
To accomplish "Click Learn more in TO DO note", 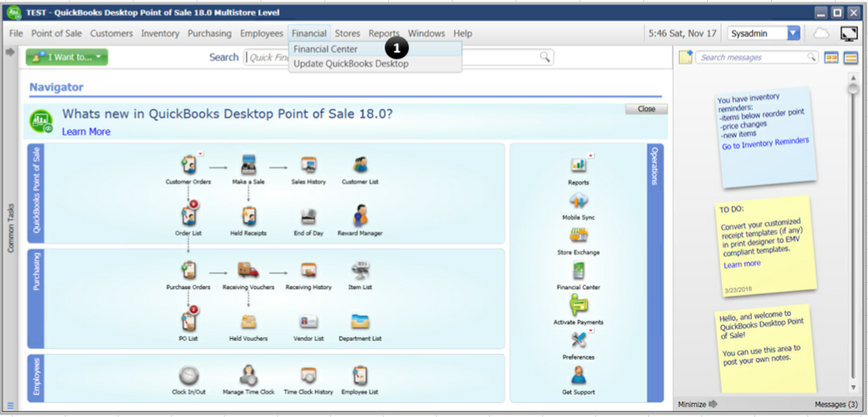I will tap(742, 264).
